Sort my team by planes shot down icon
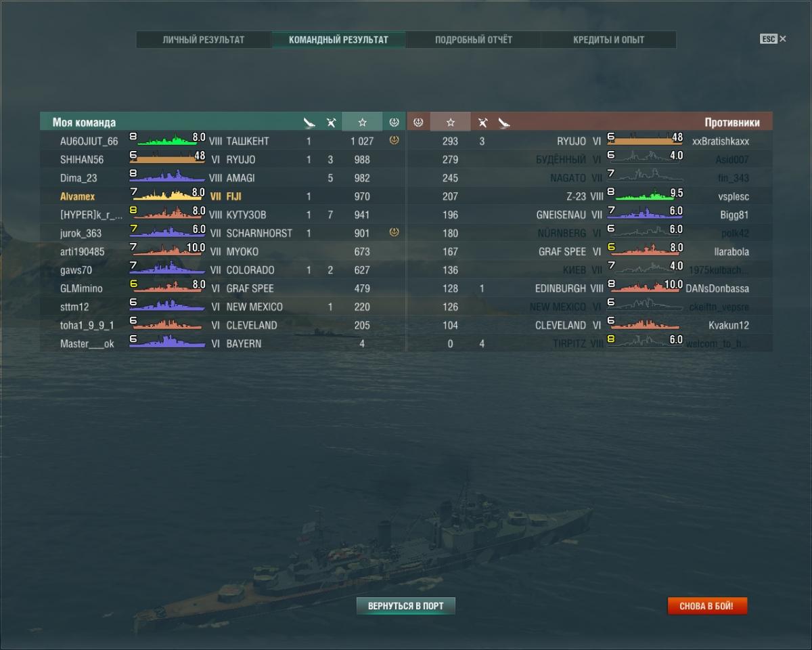Image resolution: width=812 pixels, height=650 pixels. [x=309, y=123]
